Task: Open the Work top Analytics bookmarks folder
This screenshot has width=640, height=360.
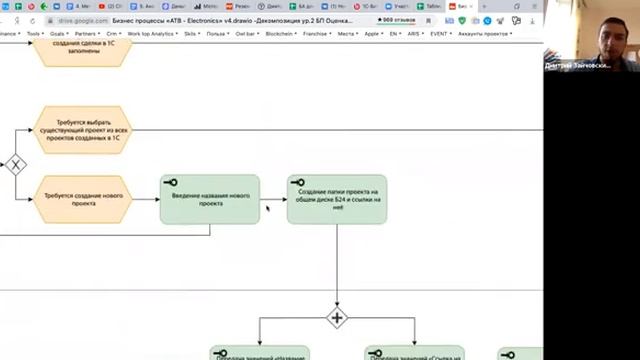Action: (153, 33)
